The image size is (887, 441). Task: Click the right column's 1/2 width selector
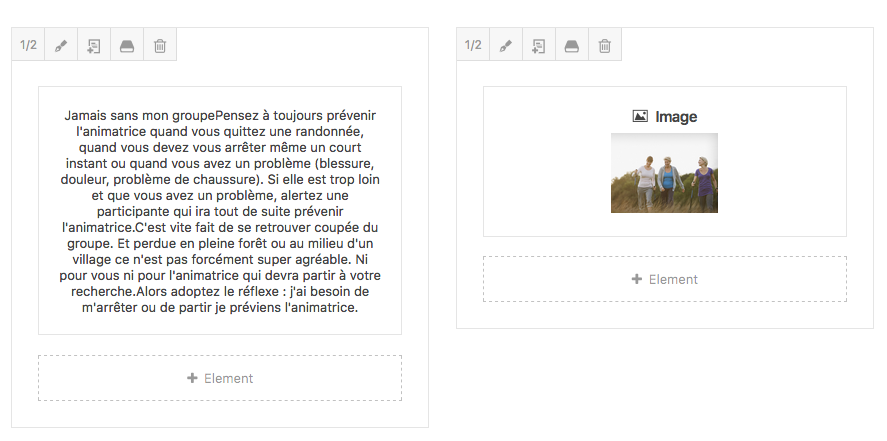tap(473, 45)
